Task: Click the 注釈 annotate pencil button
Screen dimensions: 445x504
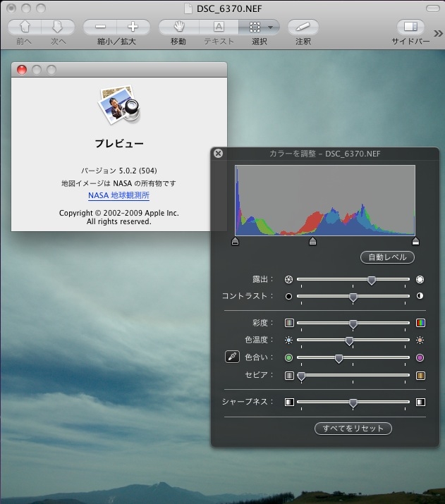Action: coord(303,27)
